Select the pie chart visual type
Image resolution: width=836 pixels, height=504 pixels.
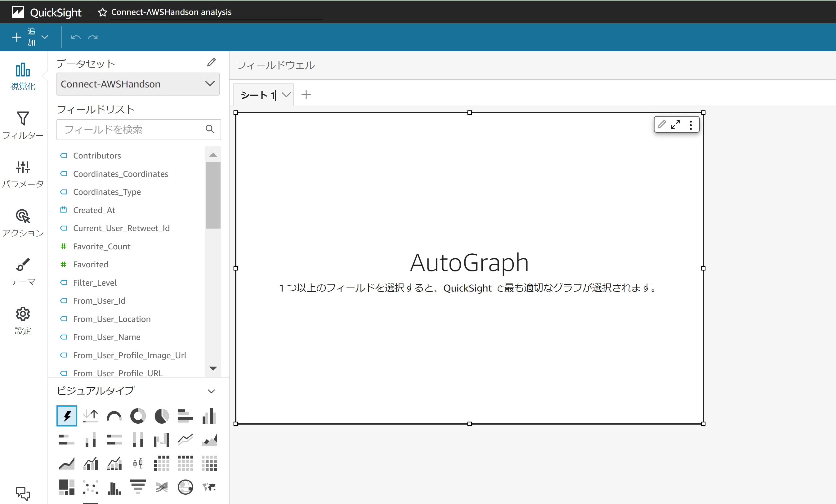tap(162, 416)
